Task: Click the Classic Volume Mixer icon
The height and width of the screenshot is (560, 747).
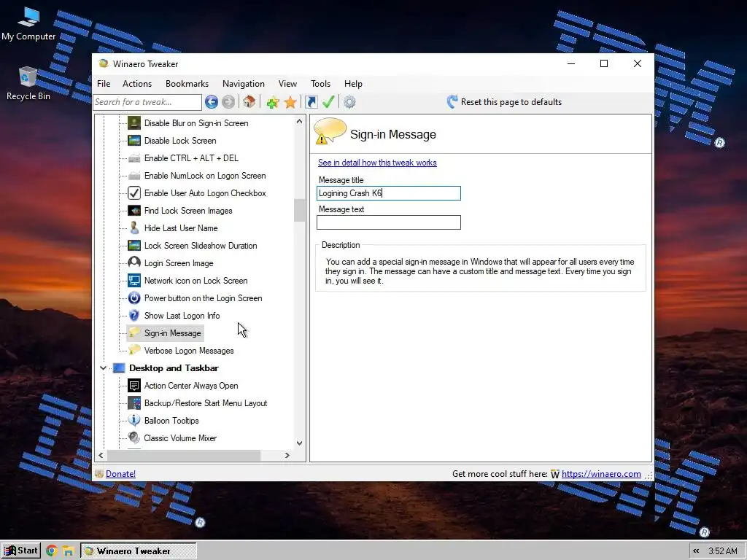Action: 134,438
